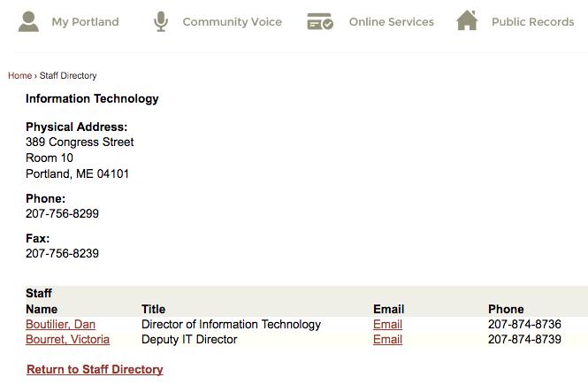Click the Name column header
The width and height of the screenshot is (588, 385).
[42, 309]
